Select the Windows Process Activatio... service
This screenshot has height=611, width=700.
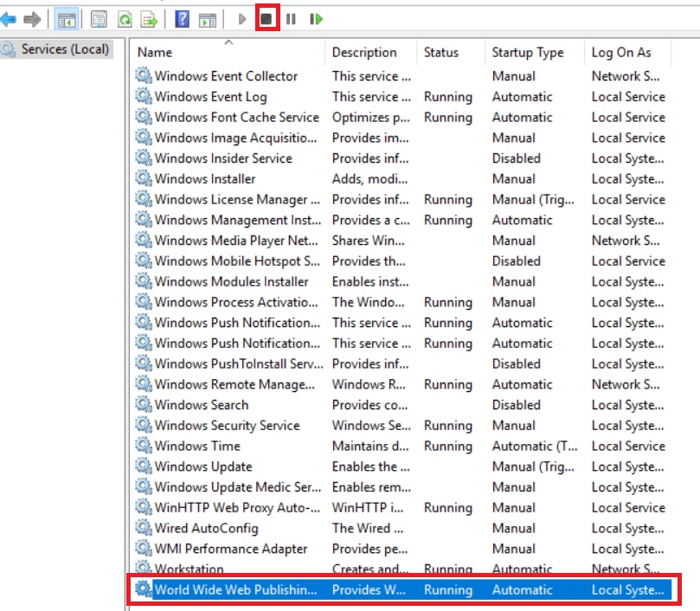tap(402, 302)
